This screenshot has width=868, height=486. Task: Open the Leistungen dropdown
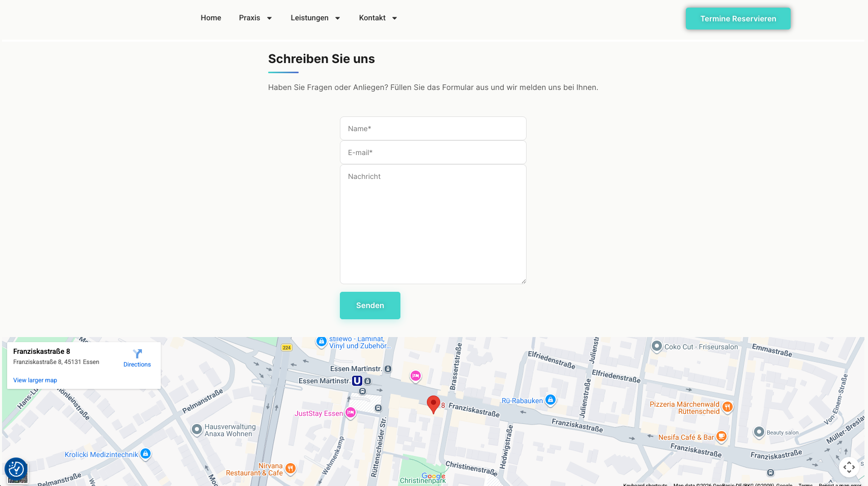pyautogui.click(x=315, y=18)
